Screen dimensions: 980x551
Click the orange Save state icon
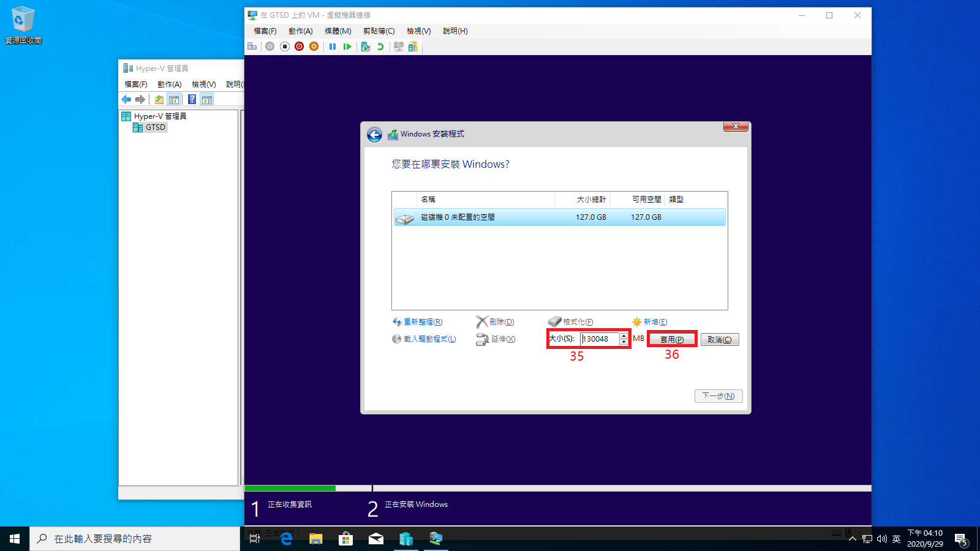(314, 47)
